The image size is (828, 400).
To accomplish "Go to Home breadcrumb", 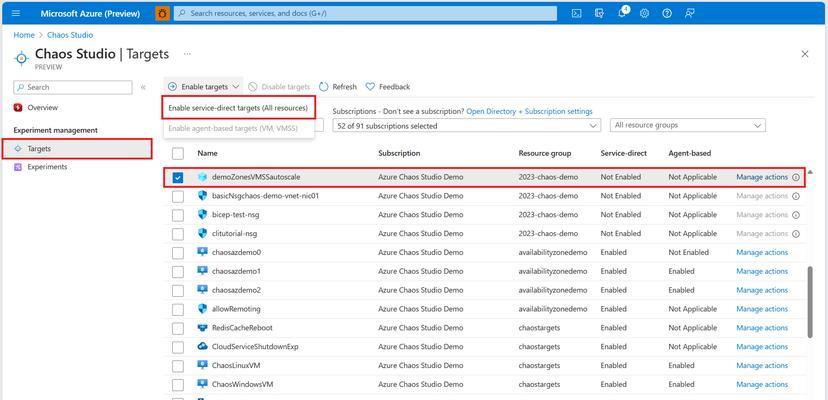I will tap(24, 35).
